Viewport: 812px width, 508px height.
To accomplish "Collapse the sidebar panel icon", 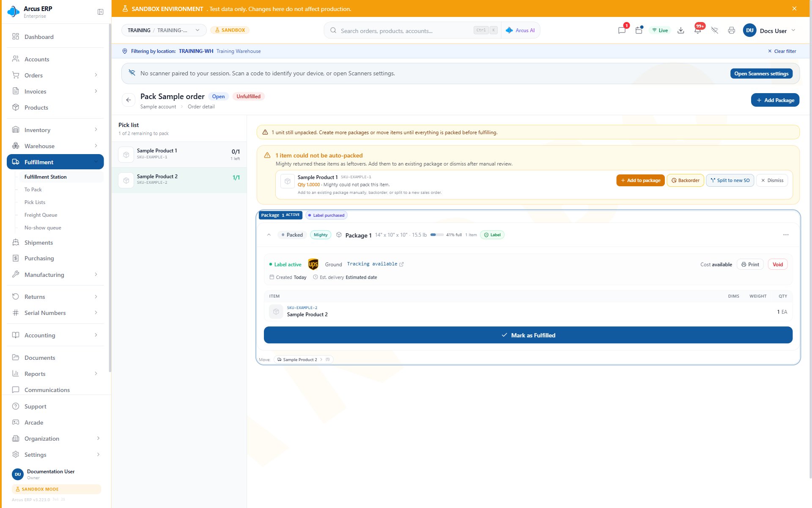I will tap(100, 12).
